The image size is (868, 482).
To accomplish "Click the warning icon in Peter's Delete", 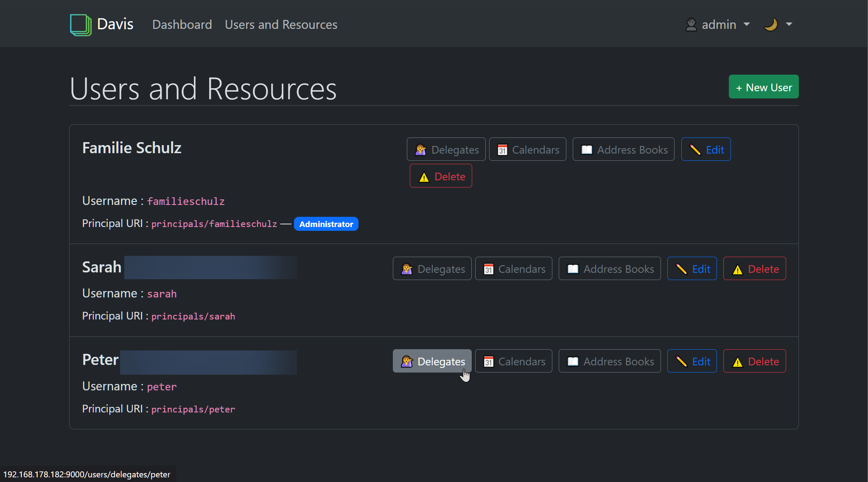I will [x=737, y=362].
